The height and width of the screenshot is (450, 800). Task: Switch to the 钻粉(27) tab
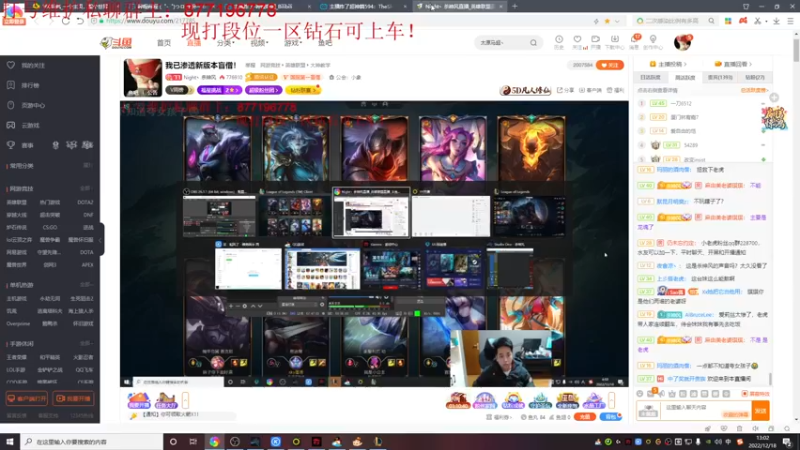[755, 78]
